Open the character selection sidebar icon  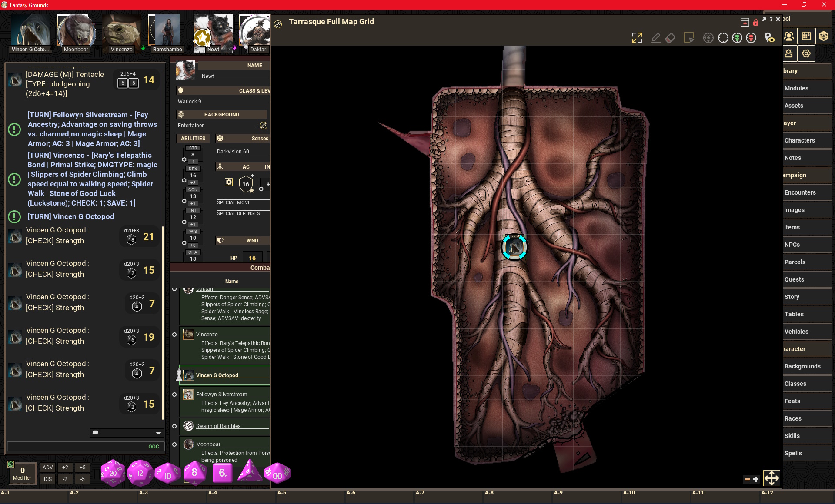coord(789,53)
